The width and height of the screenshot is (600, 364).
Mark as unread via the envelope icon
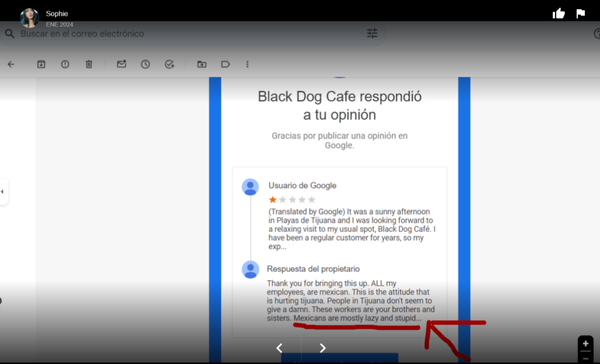coord(121,64)
